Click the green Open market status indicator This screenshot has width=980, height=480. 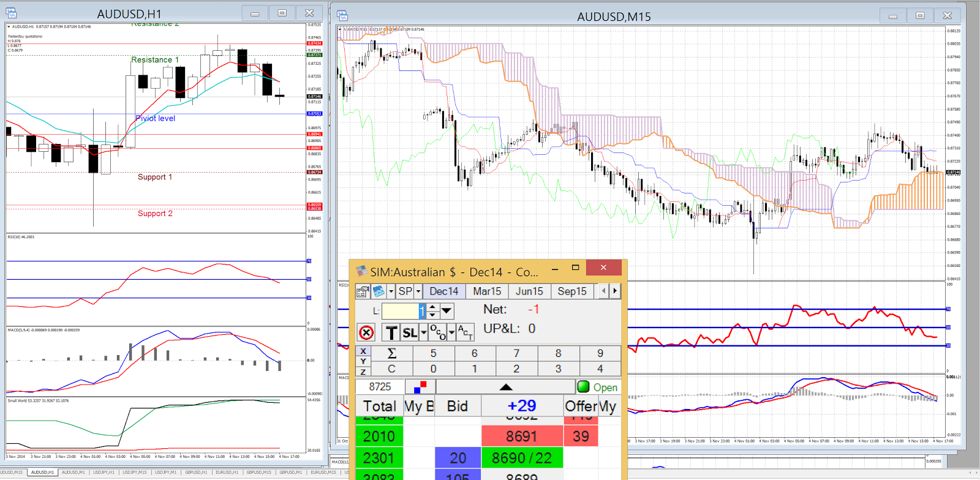point(598,387)
